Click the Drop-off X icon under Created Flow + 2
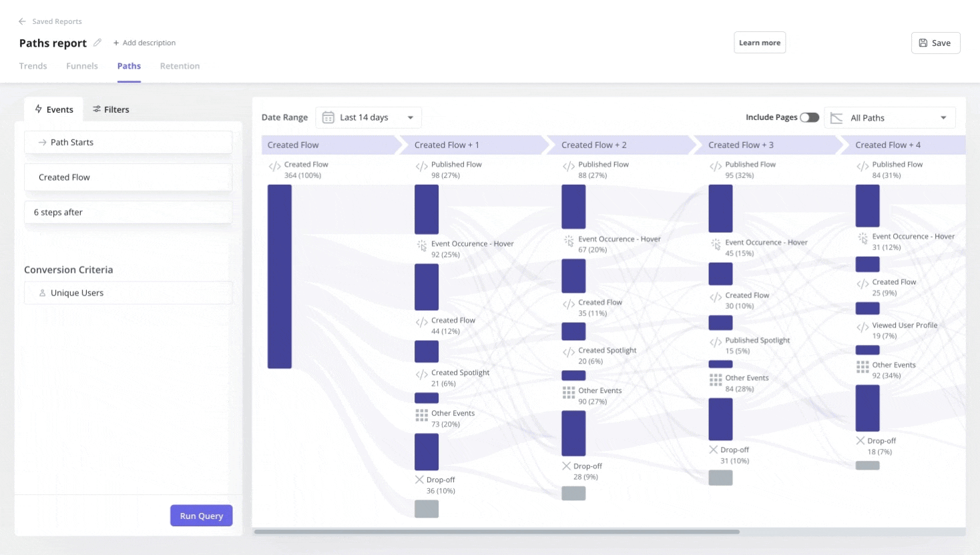Screen dimensions: 980x555 (565, 466)
